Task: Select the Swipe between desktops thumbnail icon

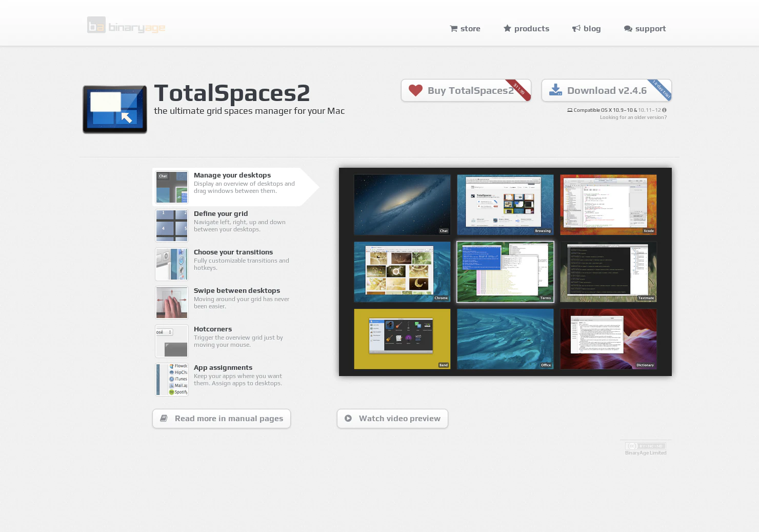Action: pos(172,303)
